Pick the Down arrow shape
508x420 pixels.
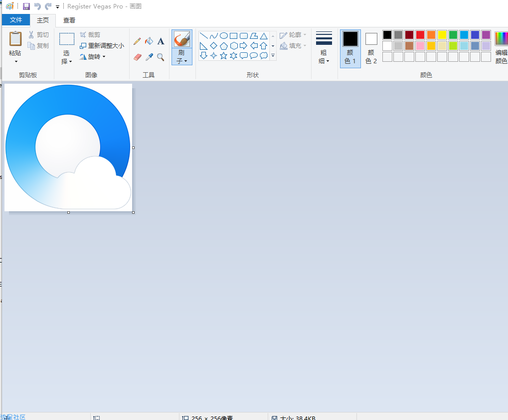pyautogui.click(x=203, y=56)
